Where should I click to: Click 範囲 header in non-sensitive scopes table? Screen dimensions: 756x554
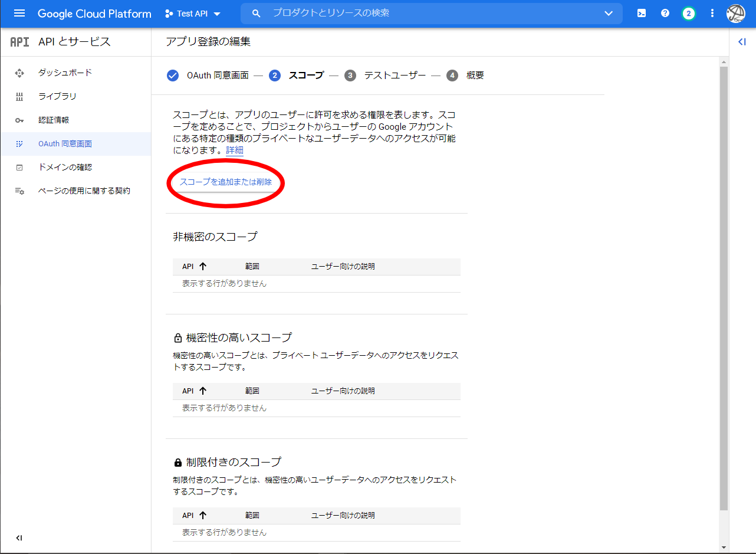tap(252, 266)
